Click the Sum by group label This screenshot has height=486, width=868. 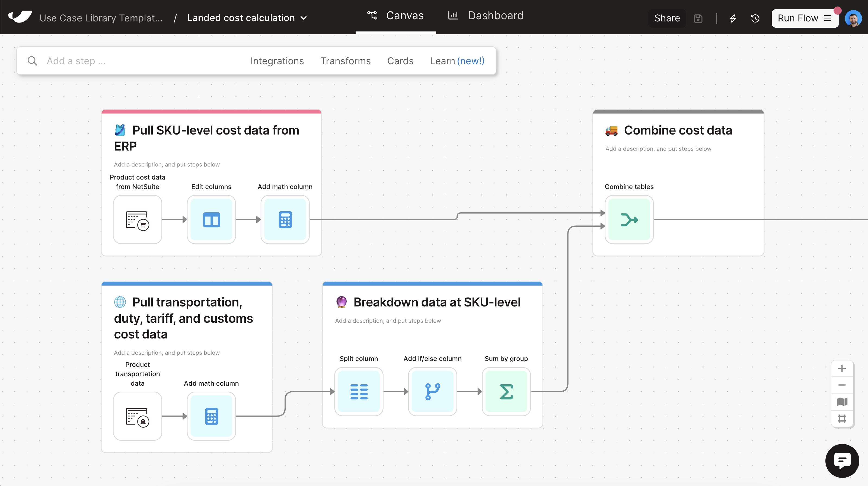506,359
